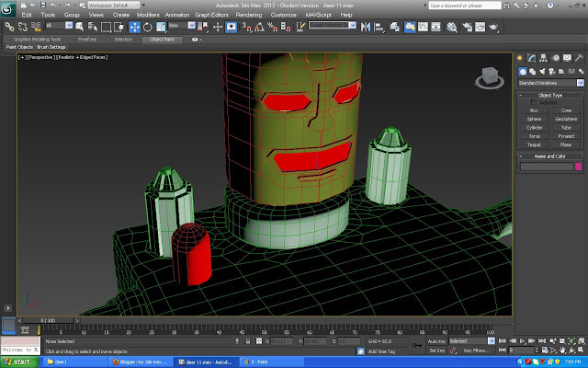Click the Teapot primitive button

coord(534,144)
